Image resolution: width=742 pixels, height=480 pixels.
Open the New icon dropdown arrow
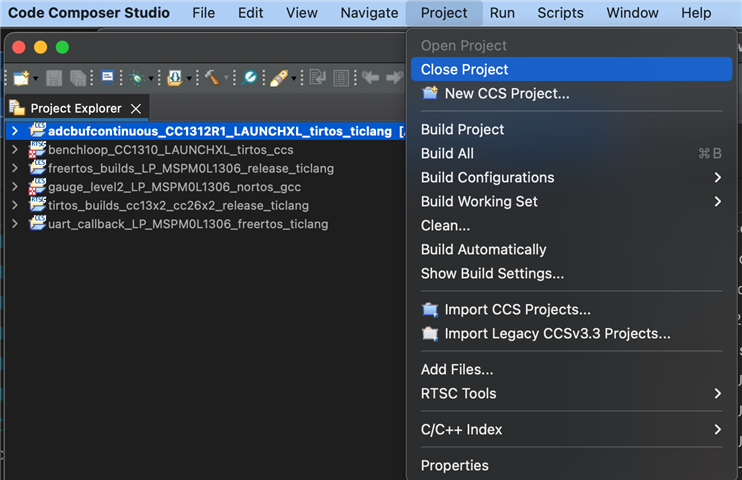(35, 78)
